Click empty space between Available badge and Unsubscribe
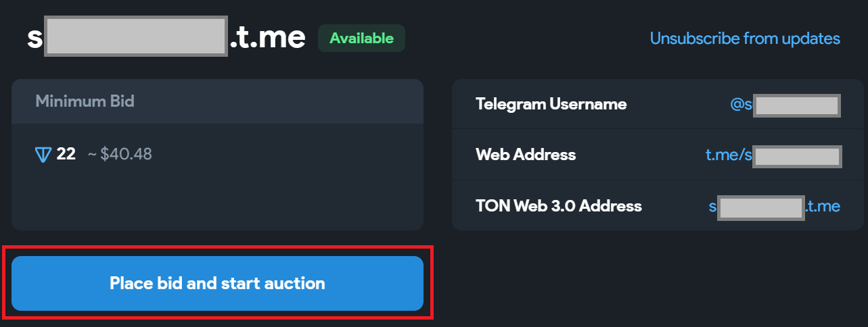The image size is (868, 327). coord(528,39)
